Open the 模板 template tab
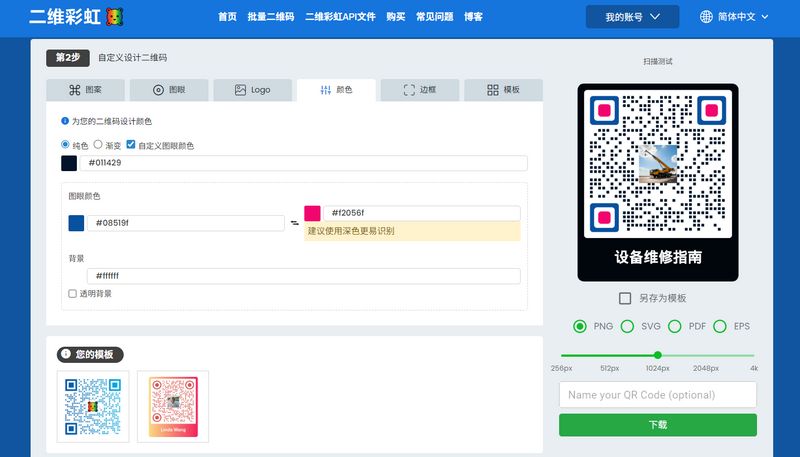The width and height of the screenshot is (800, 457). tap(503, 90)
